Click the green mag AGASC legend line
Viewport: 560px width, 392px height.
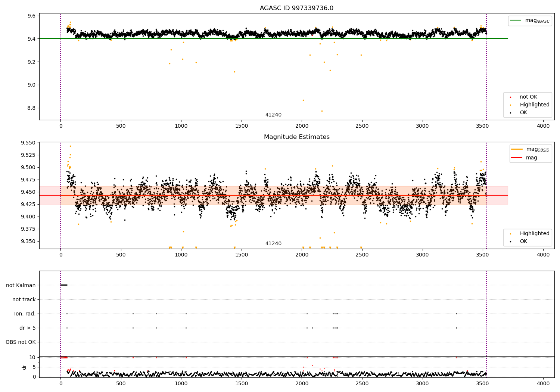(x=516, y=21)
